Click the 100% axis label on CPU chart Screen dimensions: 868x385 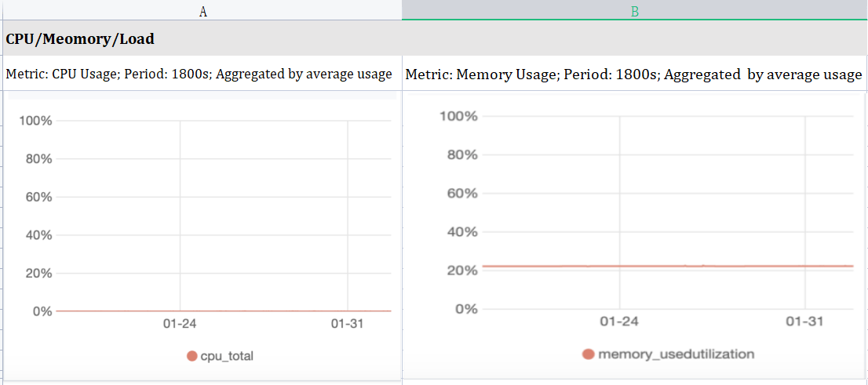[x=35, y=121]
